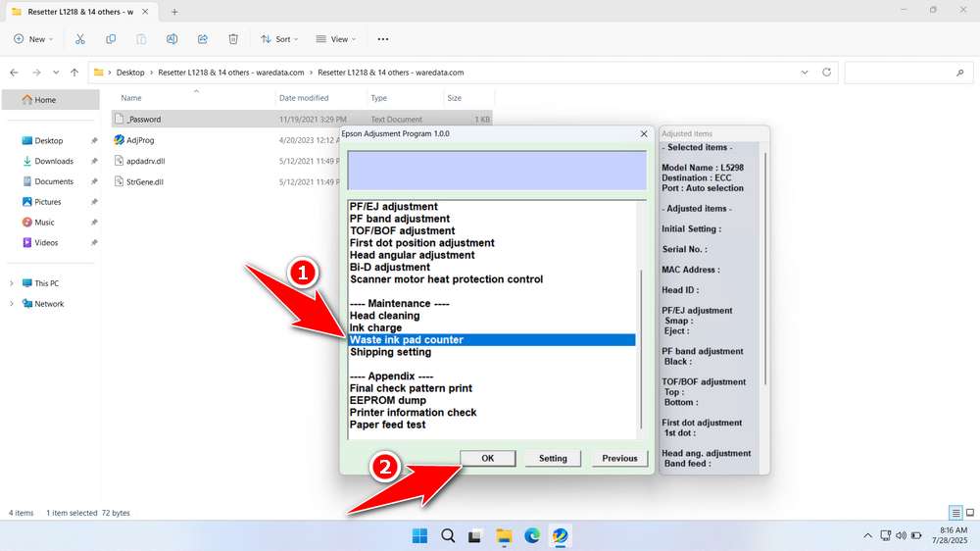Image resolution: width=980 pixels, height=551 pixels.
Task: Select Waste ink pad counter list item
Action: [492, 339]
